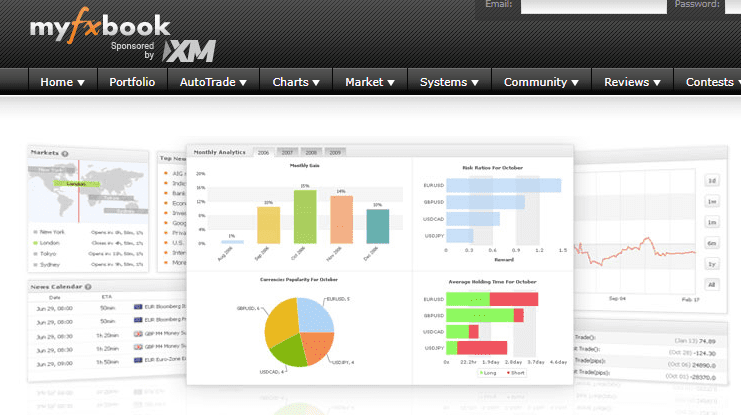This screenshot has width=741, height=415.
Task: Click the Jun 29, 09:00 calendar row
Action: point(108,363)
